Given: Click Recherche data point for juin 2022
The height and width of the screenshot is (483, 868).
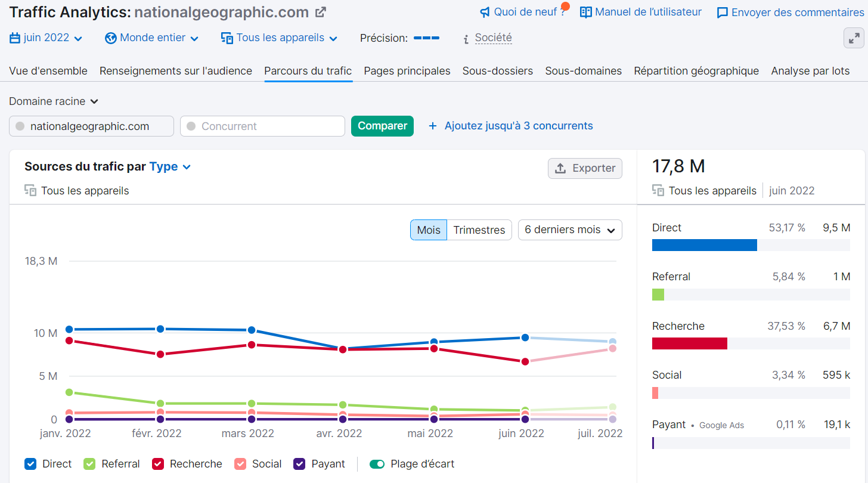Looking at the screenshot, I should pos(525,362).
